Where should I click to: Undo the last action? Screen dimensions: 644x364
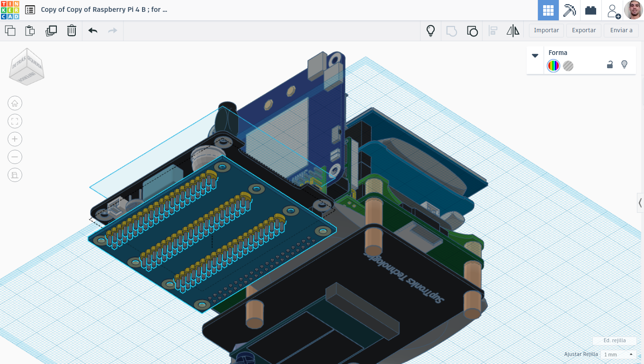pyautogui.click(x=93, y=31)
